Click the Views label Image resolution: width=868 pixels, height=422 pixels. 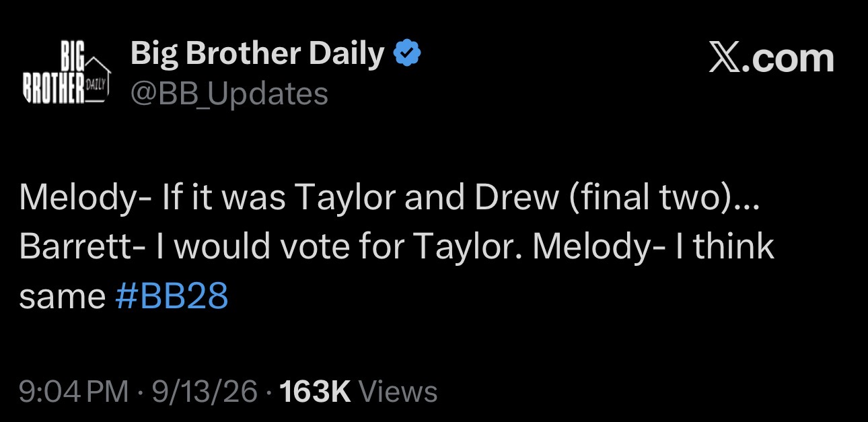398,391
